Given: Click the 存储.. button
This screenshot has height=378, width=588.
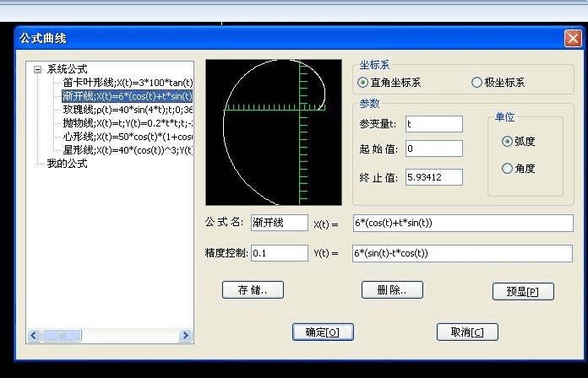Looking at the screenshot, I should click(253, 290).
